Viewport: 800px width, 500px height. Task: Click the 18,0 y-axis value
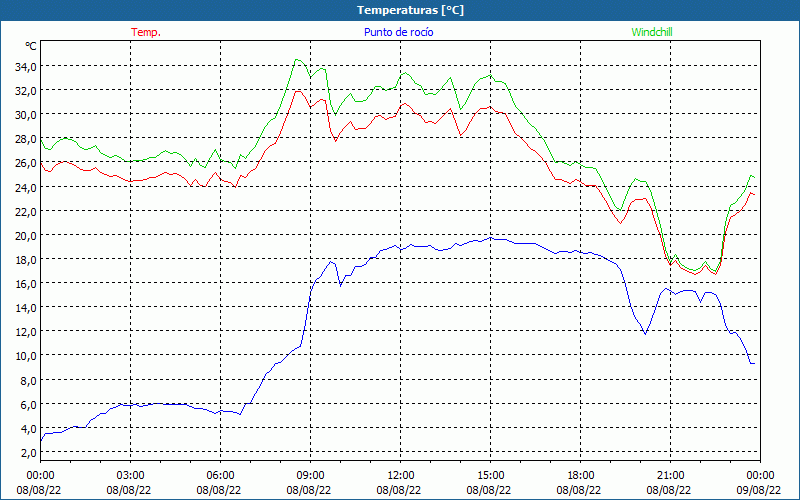click(26, 259)
